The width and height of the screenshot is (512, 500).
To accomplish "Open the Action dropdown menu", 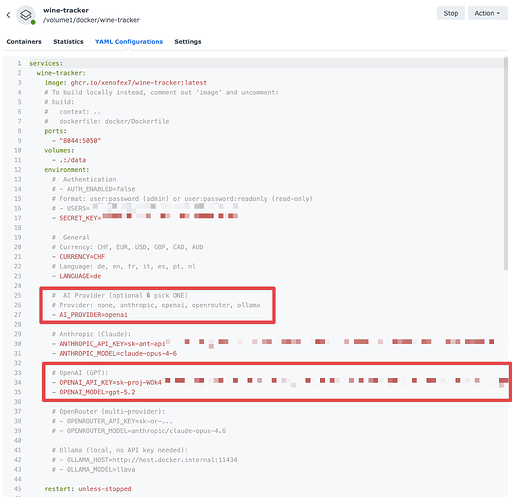I will pyautogui.click(x=487, y=13).
